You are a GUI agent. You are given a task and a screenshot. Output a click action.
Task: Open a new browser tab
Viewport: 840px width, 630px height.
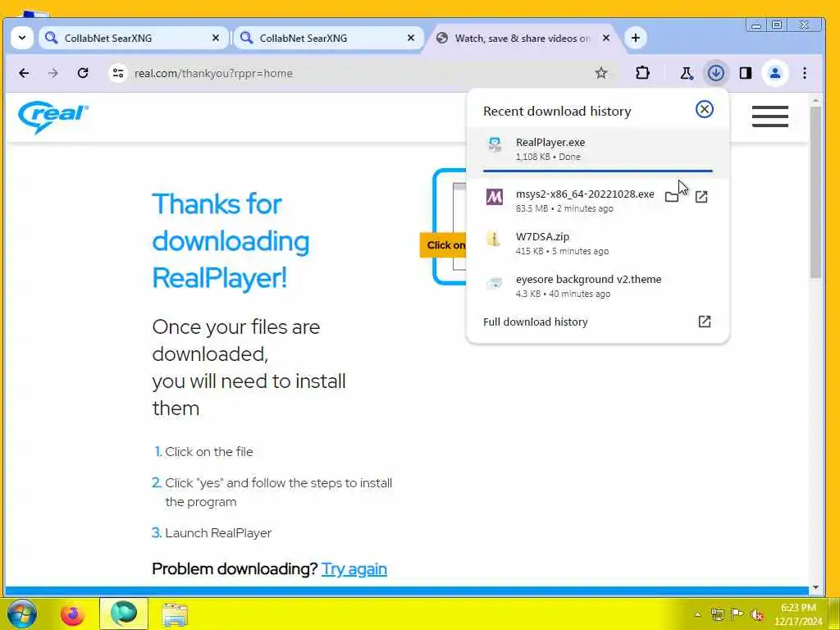(636, 38)
